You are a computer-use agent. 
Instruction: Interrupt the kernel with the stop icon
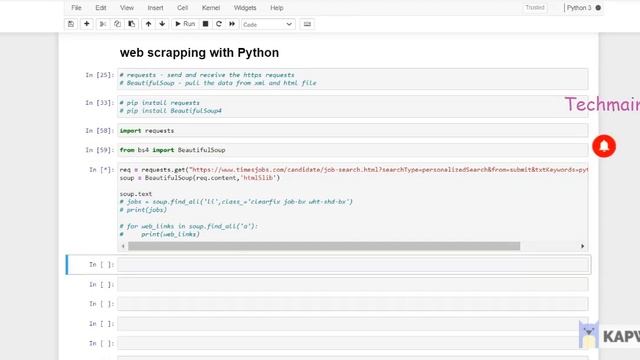click(206, 24)
